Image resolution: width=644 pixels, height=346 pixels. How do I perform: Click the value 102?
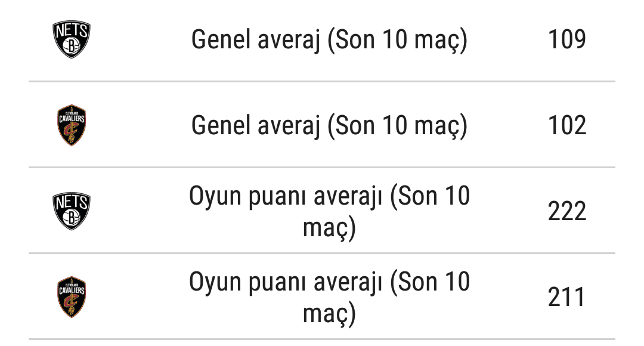coord(567,125)
